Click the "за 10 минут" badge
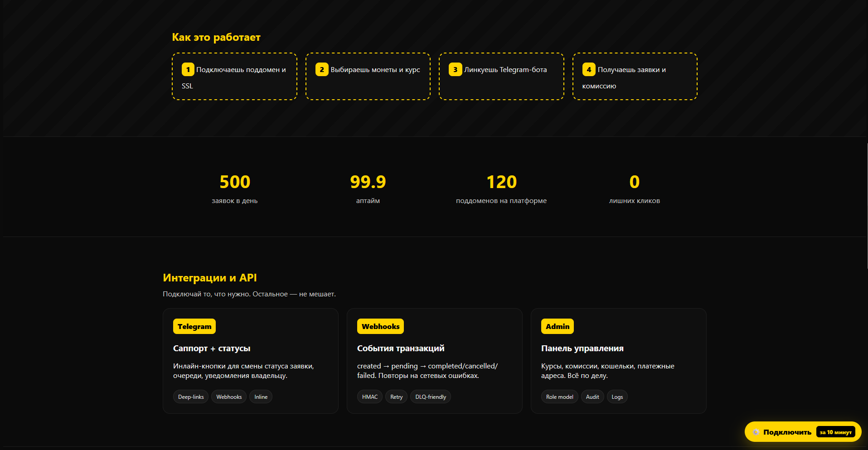 (x=835, y=432)
